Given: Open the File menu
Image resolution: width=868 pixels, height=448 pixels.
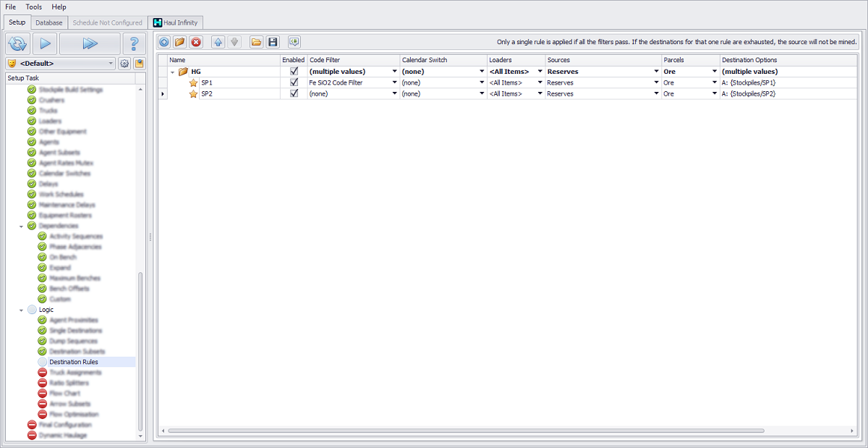Looking at the screenshot, I should tap(10, 7).
